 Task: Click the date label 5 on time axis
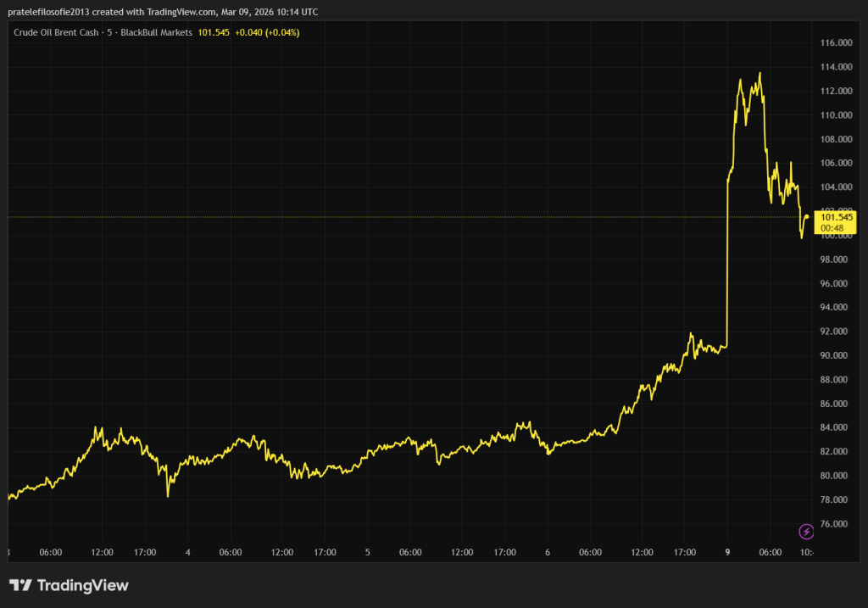point(367,552)
